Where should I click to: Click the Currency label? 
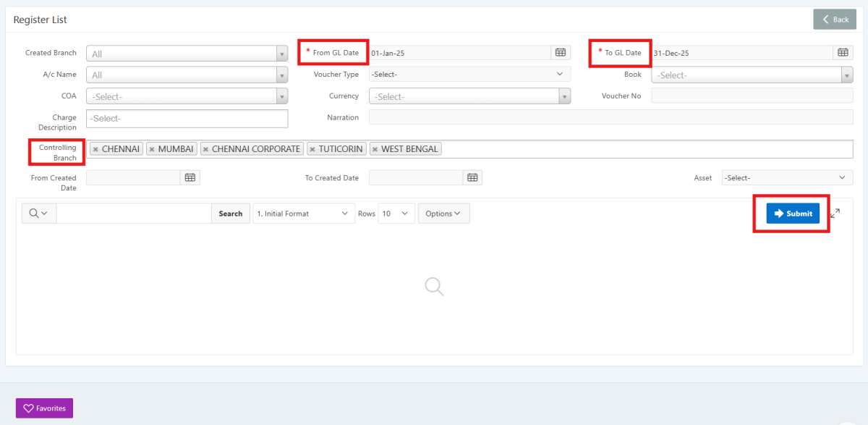pos(344,96)
